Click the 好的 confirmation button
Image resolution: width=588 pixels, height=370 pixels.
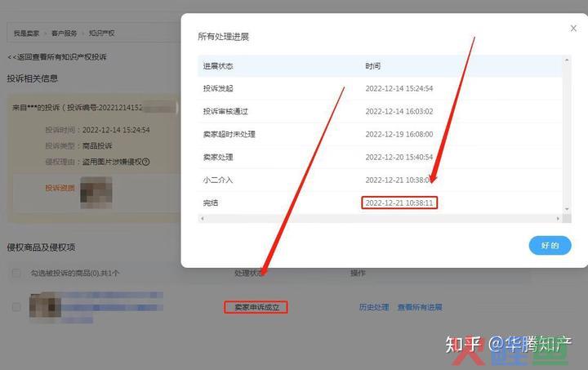[x=550, y=245]
